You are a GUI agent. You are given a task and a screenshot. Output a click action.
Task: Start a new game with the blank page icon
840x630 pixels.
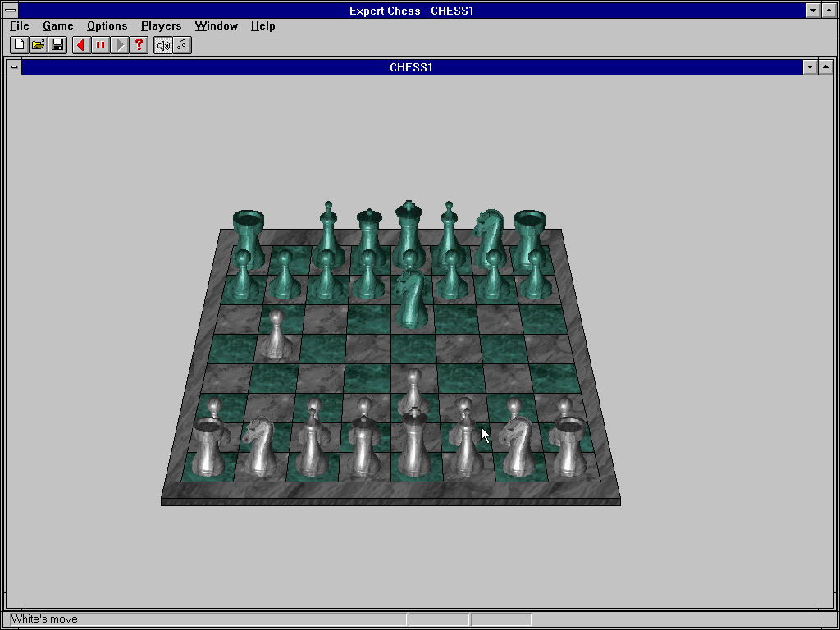coord(20,45)
